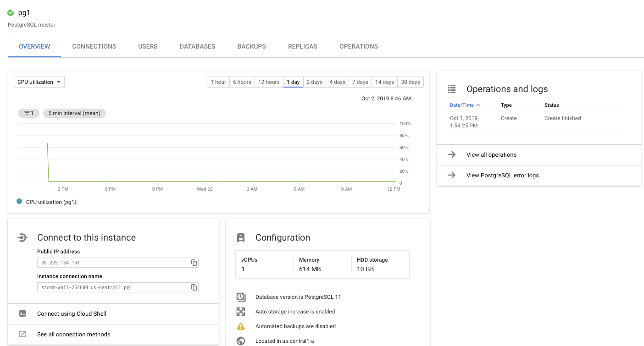
Task: Click Located in us-central1-a text
Action: (x=285, y=341)
